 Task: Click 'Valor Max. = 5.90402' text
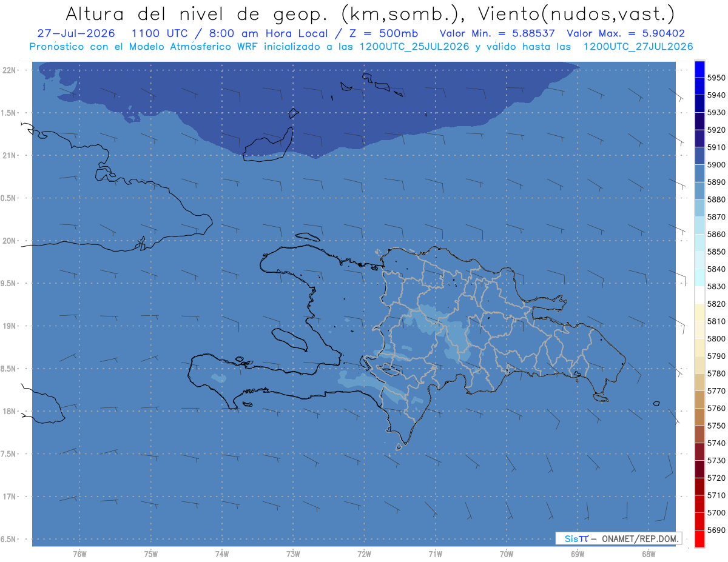[x=626, y=33]
